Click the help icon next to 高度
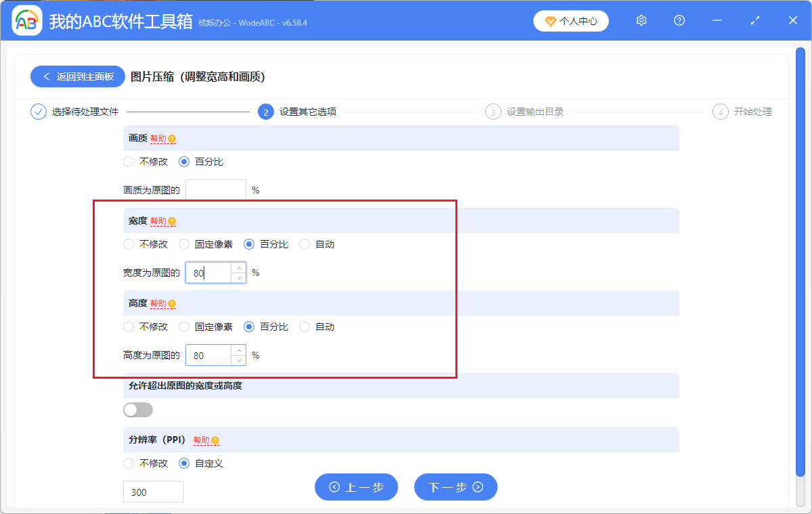The width and height of the screenshot is (812, 514). coord(172,303)
